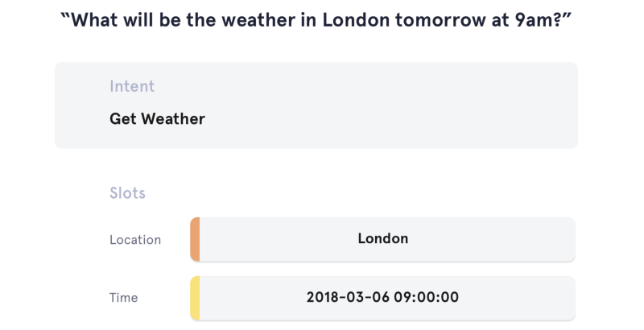Click the Location slot row field

383,239
